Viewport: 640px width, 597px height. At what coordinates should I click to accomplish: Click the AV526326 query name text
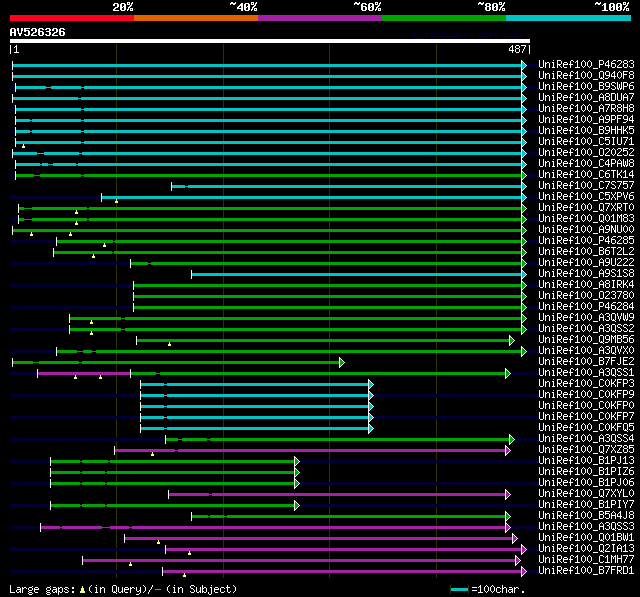pos(38,32)
